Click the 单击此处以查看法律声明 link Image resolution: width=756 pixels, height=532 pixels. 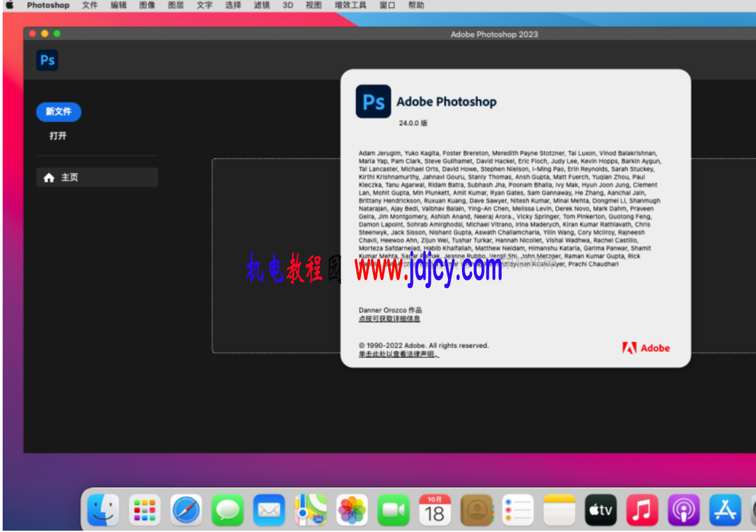399,354
